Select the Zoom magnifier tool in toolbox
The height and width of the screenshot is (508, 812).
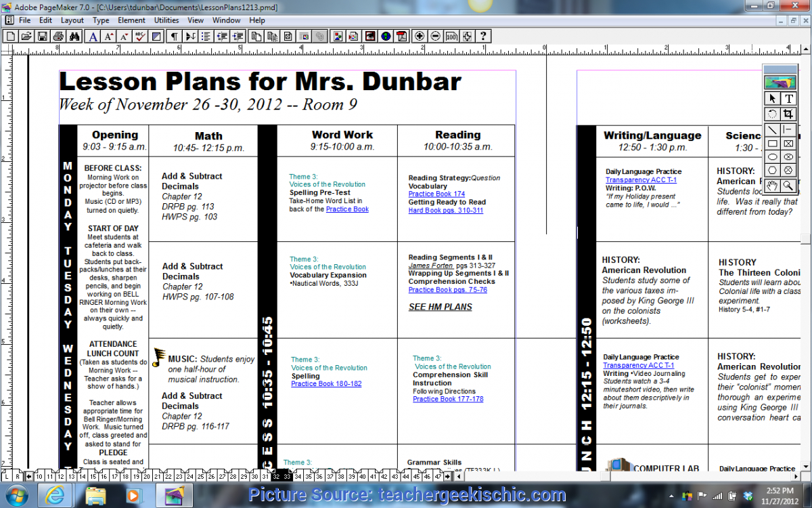(x=788, y=186)
